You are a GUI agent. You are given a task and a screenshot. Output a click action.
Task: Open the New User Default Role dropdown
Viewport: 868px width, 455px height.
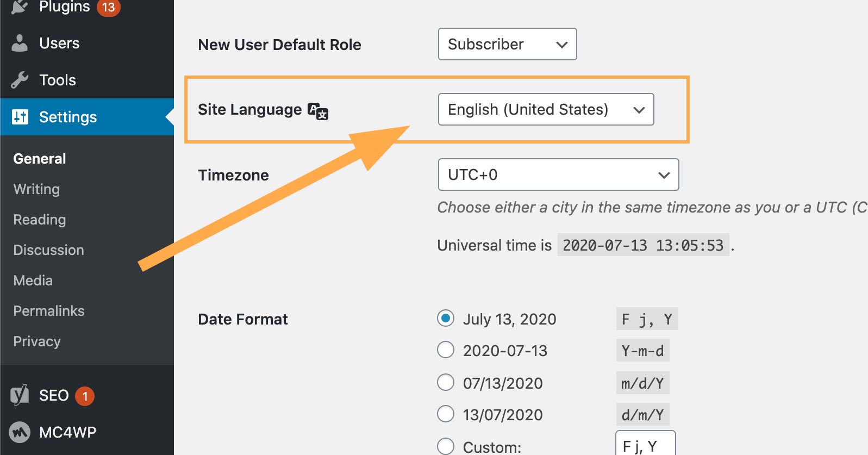click(507, 44)
